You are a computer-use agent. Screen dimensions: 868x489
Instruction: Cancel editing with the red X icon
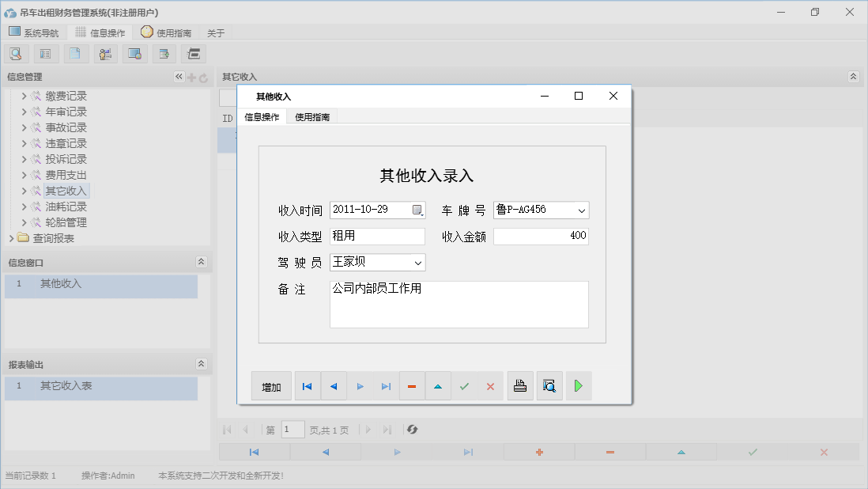(x=490, y=386)
